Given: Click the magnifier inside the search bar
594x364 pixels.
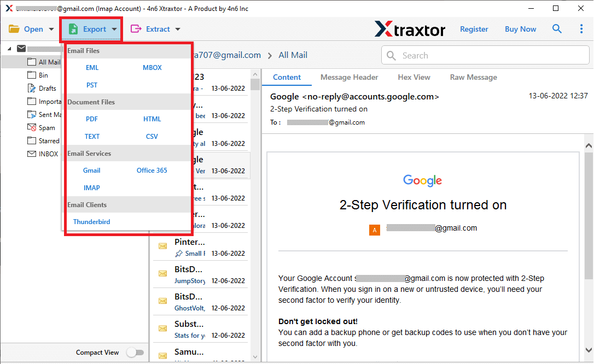Looking at the screenshot, I should point(391,55).
